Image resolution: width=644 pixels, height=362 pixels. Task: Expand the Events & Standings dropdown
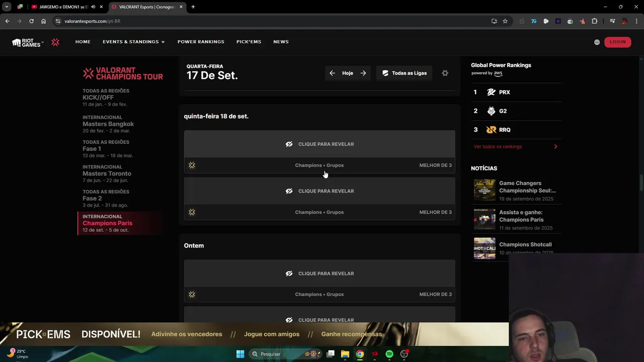pyautogui.click(x=134, y=42)
